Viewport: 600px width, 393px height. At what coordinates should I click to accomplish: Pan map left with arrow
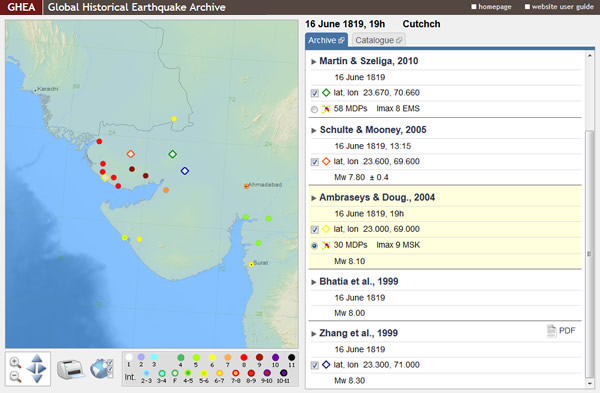pos(30,369)
